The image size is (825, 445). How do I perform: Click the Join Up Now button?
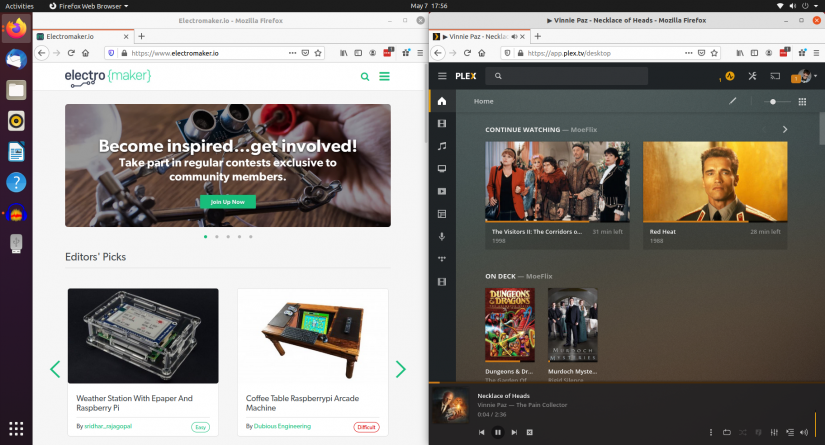coord(228,202)
